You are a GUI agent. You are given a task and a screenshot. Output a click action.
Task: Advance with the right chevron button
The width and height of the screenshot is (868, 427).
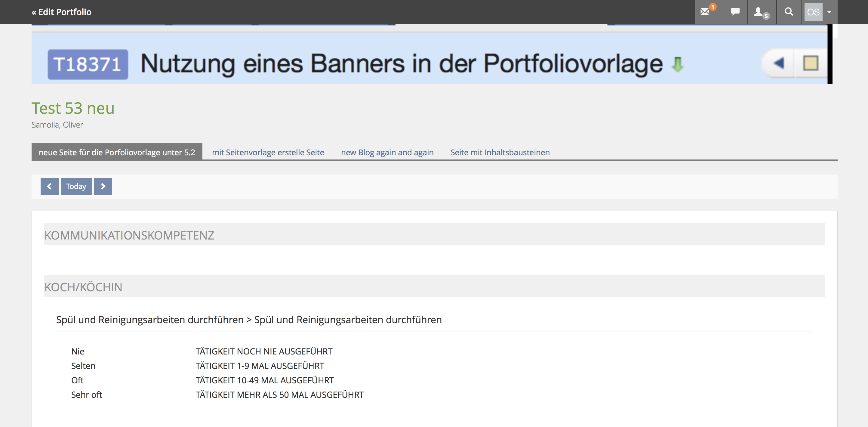coord(103,186)
